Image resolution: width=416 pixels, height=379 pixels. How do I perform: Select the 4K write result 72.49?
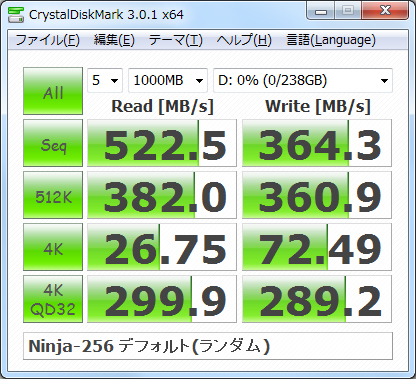pos(317,247)
